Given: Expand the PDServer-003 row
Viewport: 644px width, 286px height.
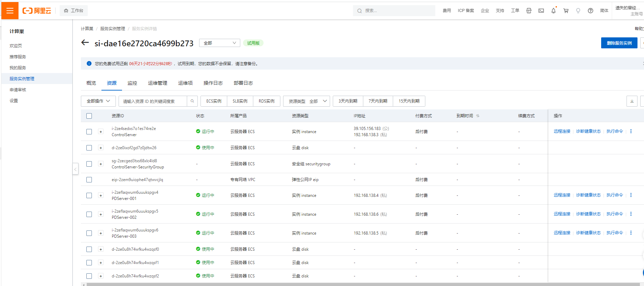Looking at the screenshot, I should pos(101,233).
